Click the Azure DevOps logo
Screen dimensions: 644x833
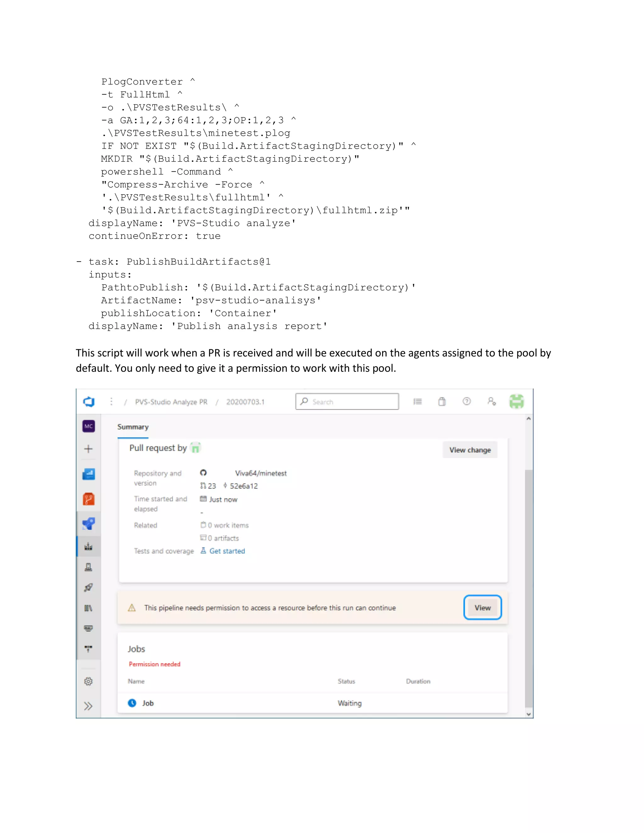[88, 402]
